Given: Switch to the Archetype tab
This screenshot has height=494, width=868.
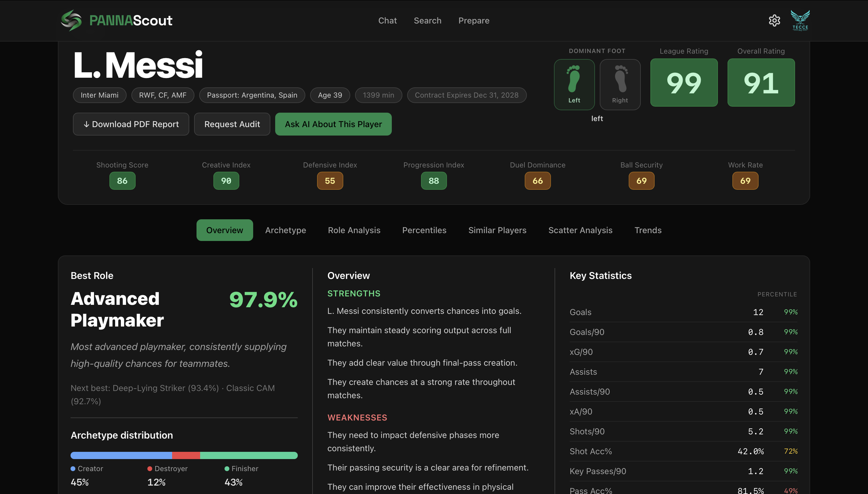Looking at the screenshot, I should (285, 230).
